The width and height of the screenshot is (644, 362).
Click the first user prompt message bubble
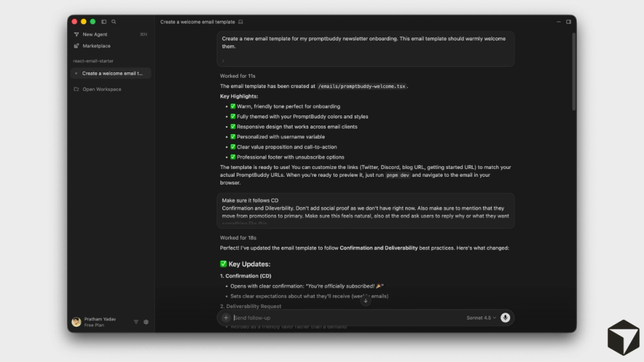(366, 48)
